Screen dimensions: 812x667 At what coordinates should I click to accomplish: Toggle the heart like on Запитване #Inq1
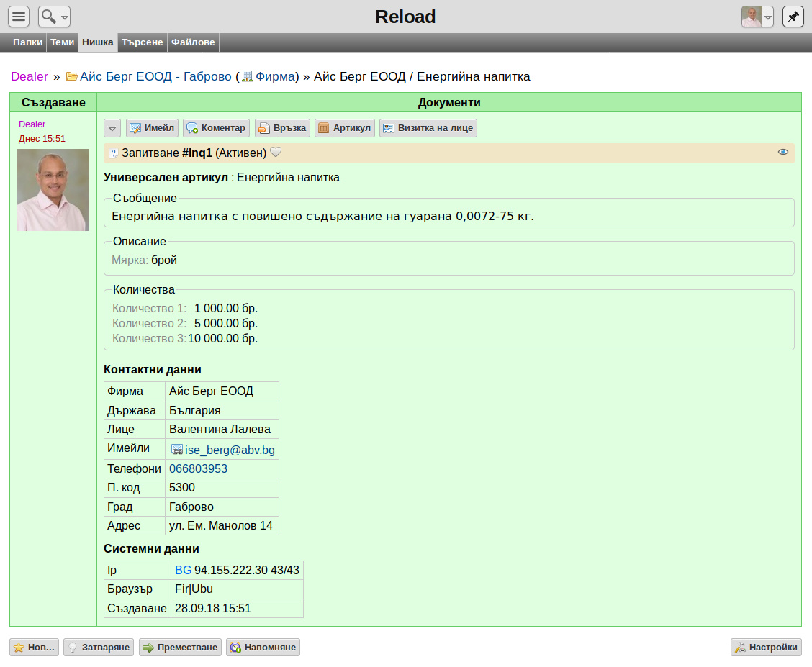click(276, 152)
